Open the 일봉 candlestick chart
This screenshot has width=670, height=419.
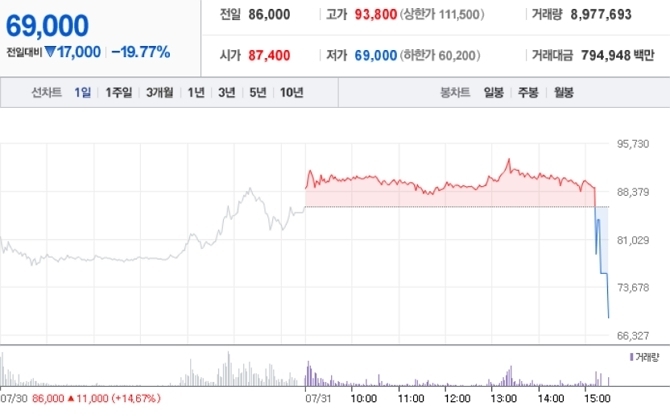pyautogui.click(x=494, y=93)
